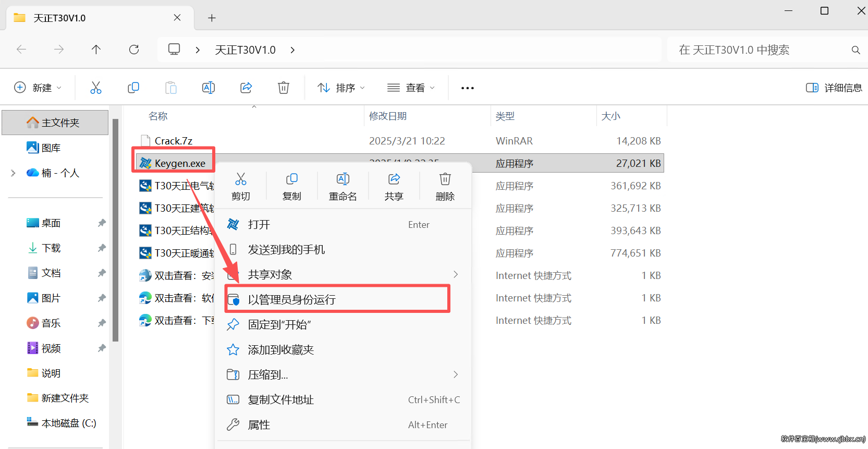Click the navigation pane vertical scrollbar
This screenshot has height=449, width=868.
tap(116, 230)
